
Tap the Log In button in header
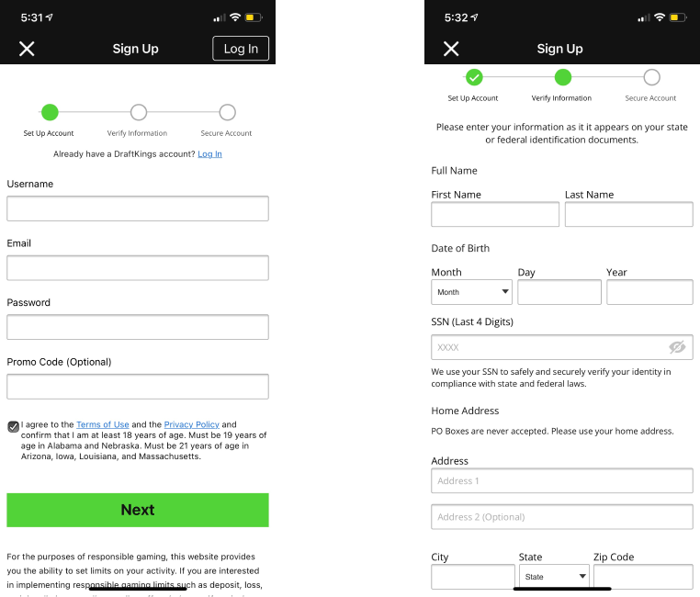pos(241,48)
